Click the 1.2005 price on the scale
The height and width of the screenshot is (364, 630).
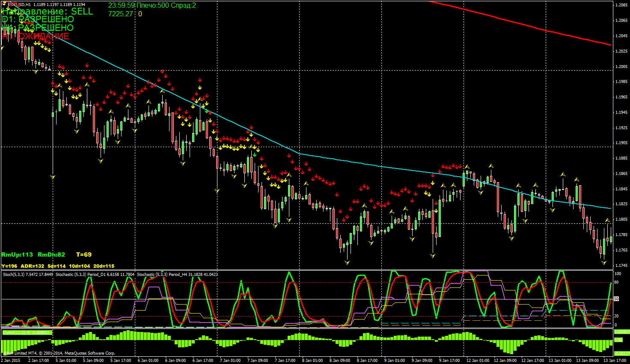tap(621, 66)
